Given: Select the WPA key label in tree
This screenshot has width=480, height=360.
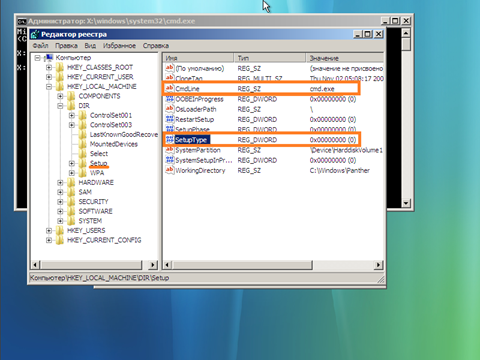Looking at the screenshot, I should coord(97,173).
